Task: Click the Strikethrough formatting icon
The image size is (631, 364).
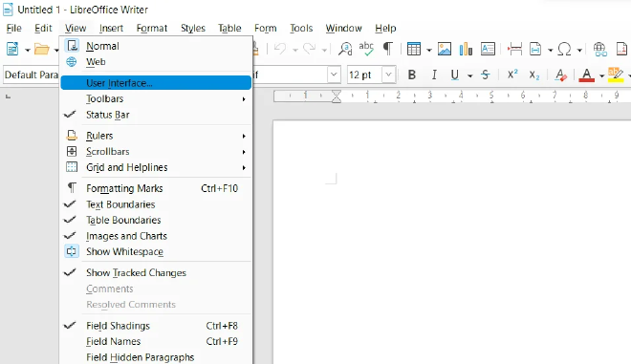Action: coord(486,75)
